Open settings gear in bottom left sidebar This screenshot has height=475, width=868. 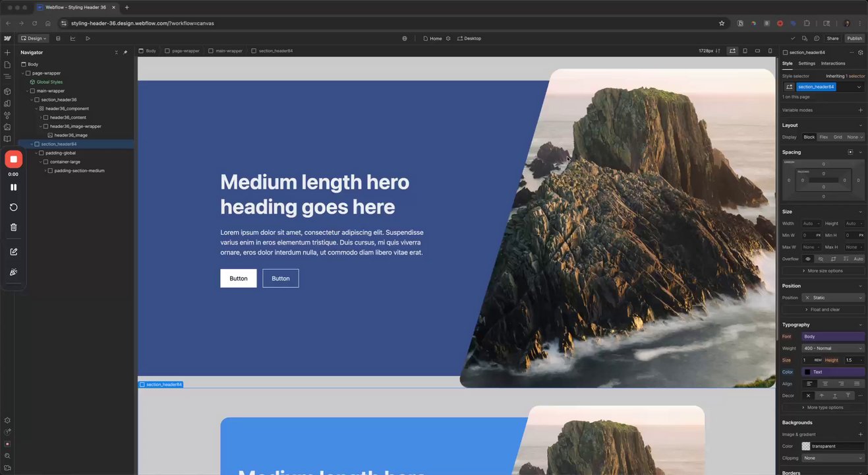[x=7, y=420]
